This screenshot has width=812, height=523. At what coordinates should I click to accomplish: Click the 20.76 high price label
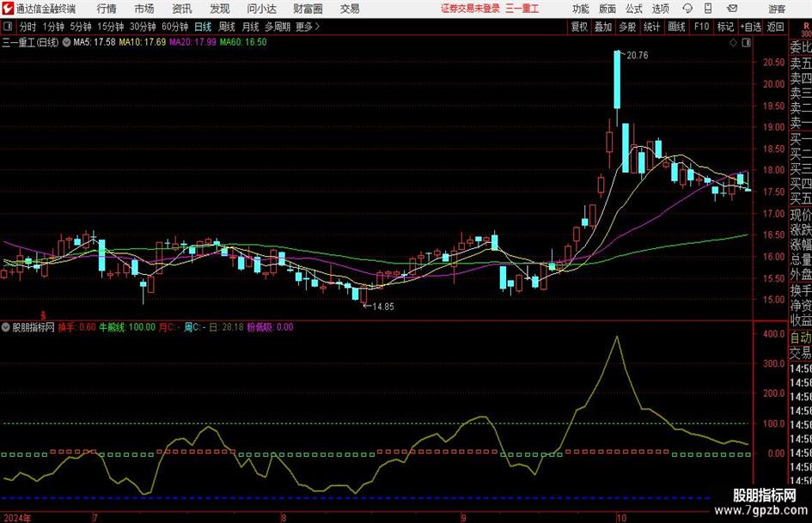tap(637, 56)
